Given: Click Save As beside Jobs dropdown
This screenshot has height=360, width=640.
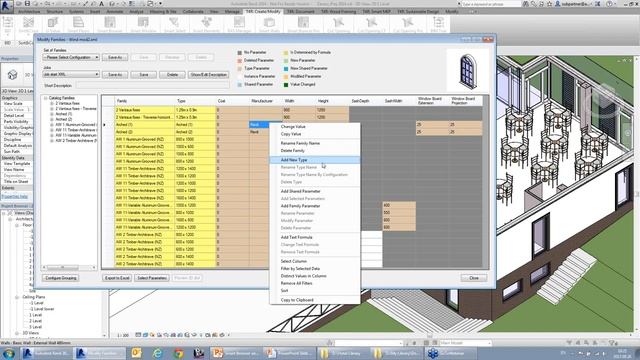Looking at the screenshot, I should [x=115, y=75].
